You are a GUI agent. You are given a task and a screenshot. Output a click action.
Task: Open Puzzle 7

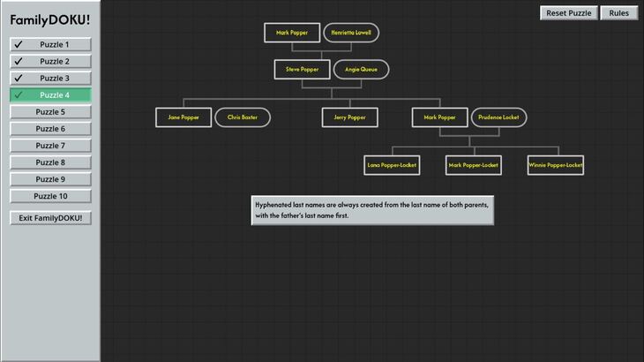(x=50, y=146)
